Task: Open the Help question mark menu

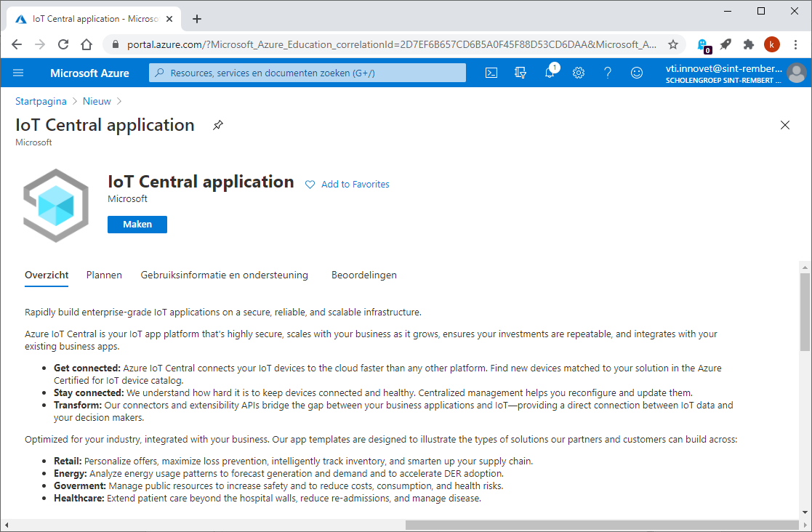Action: [x=608, y=73]
